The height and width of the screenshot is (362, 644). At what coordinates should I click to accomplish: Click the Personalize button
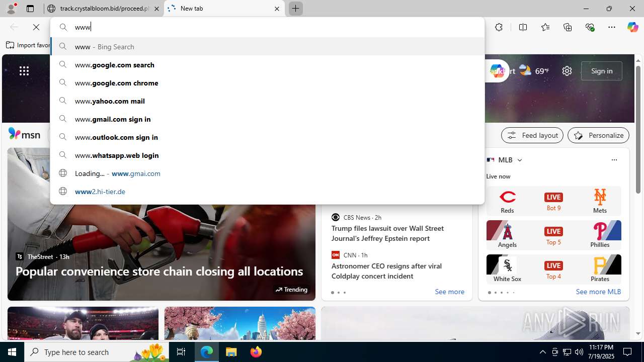598,135
